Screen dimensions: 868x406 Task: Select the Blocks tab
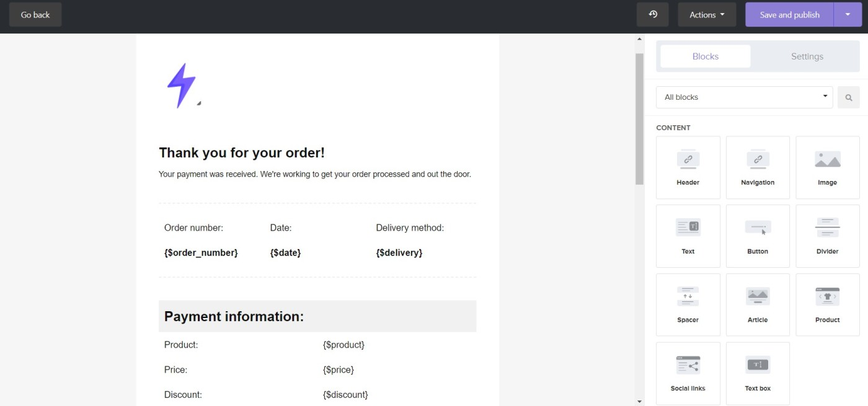pos(706,56)
